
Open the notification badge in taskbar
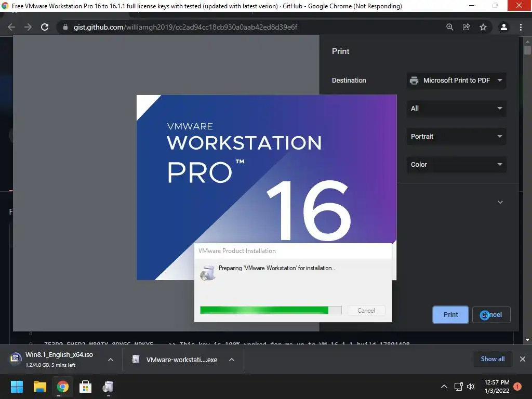[x=517, y=387]
